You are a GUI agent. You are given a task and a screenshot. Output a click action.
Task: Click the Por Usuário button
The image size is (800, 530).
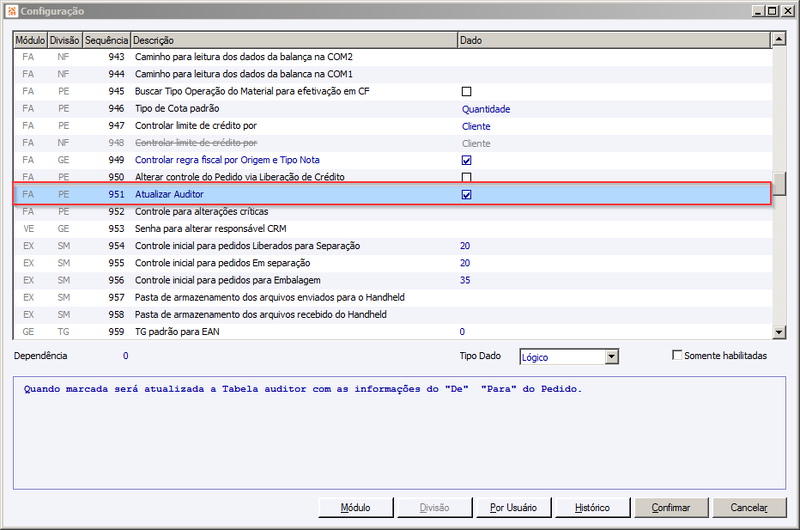[x=513, y=508]
